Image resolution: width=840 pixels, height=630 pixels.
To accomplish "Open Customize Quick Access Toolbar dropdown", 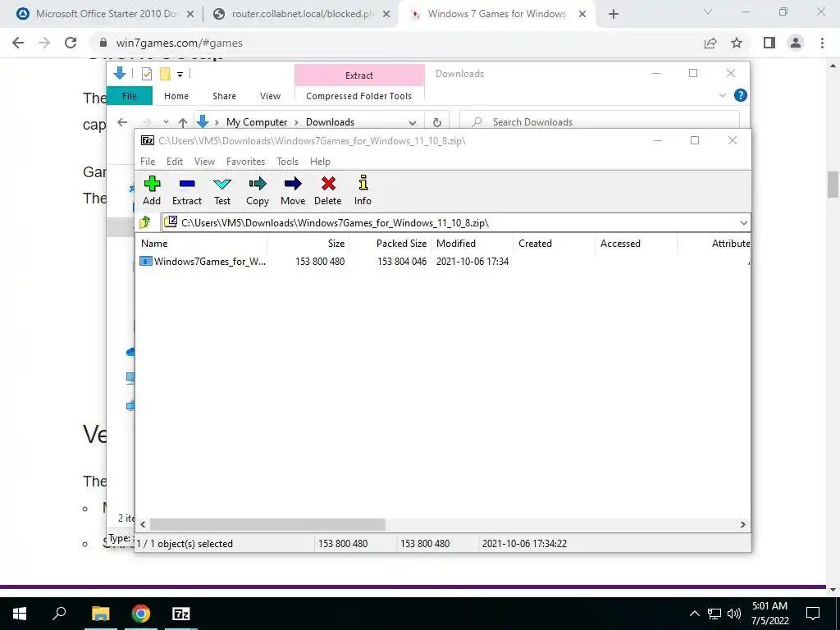I will point(180,75).
